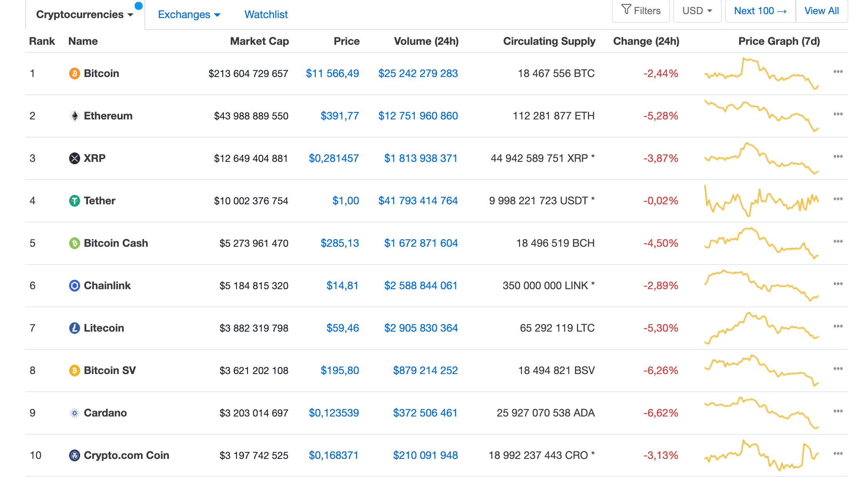Open the three-dot menu for Bitcoin row
The height and width of the screenshot is (477, 868).
838,72
